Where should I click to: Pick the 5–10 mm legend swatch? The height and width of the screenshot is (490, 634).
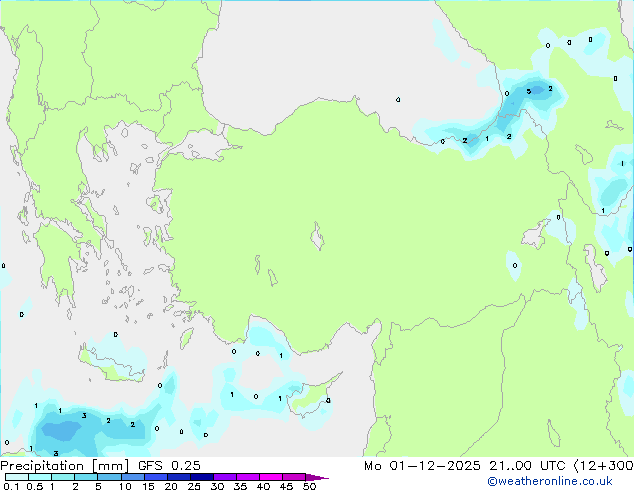point(109,477)
